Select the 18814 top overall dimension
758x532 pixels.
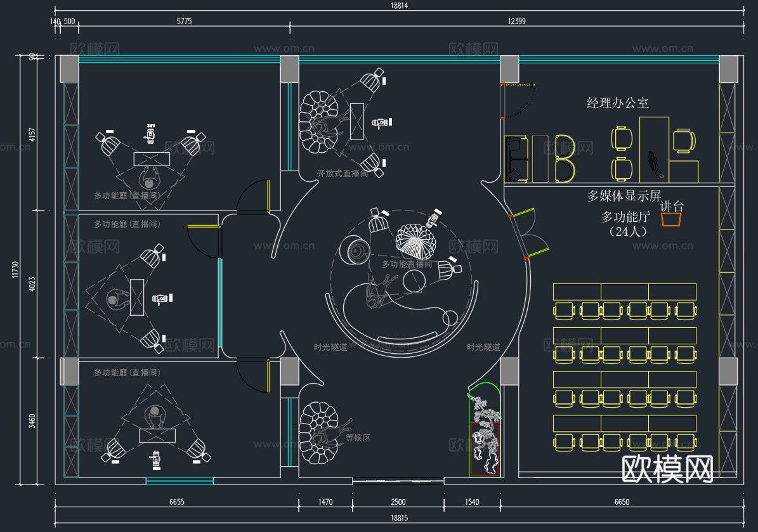[400, 5]
